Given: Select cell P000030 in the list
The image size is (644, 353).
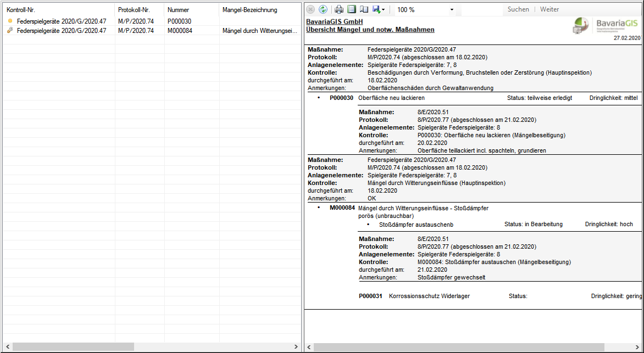Looking at the screenshot, I should pos(180,21).
